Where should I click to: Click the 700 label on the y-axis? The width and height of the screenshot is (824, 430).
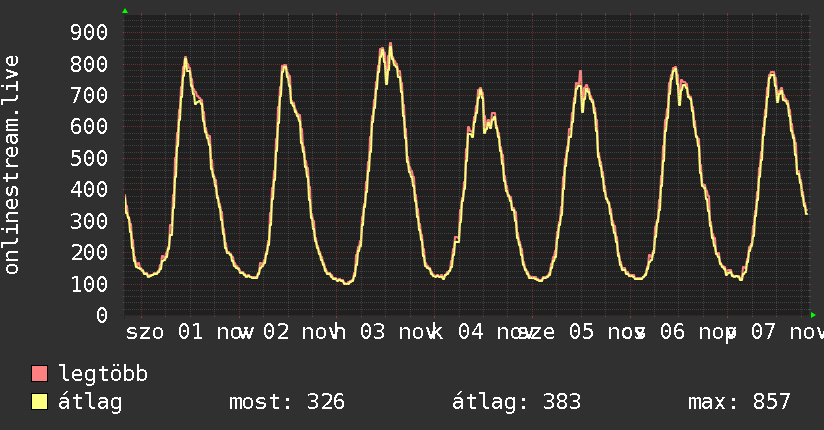pyautogui.click(x=88, y=96)
